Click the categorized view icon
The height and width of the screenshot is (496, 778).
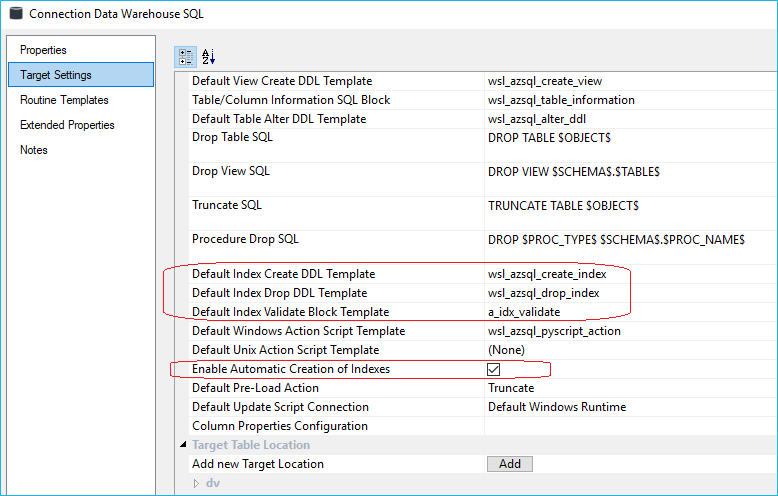186,57
